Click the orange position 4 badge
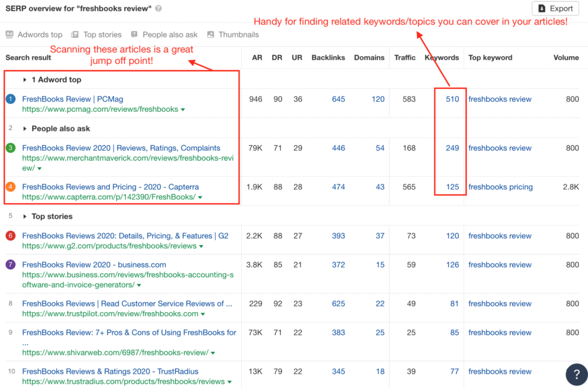This screenshot has width=588, height=388. (x=10, y=187)
